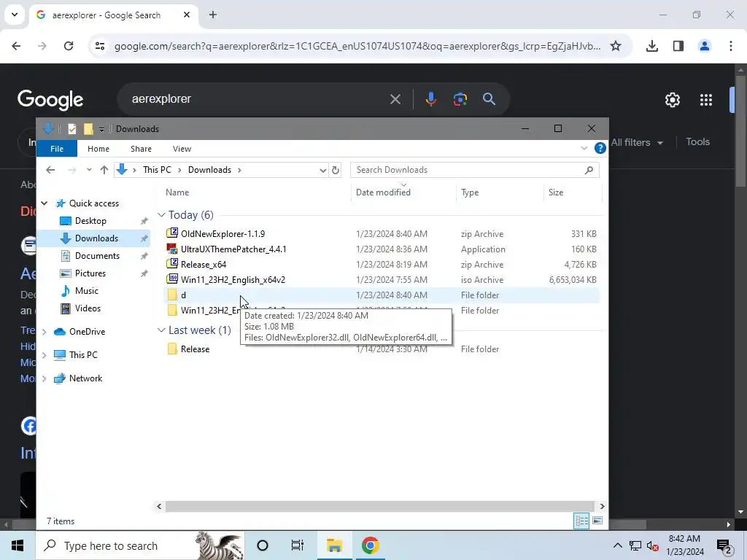Open the Share ribbon tab
747x560 pixels.
[141, 149]
